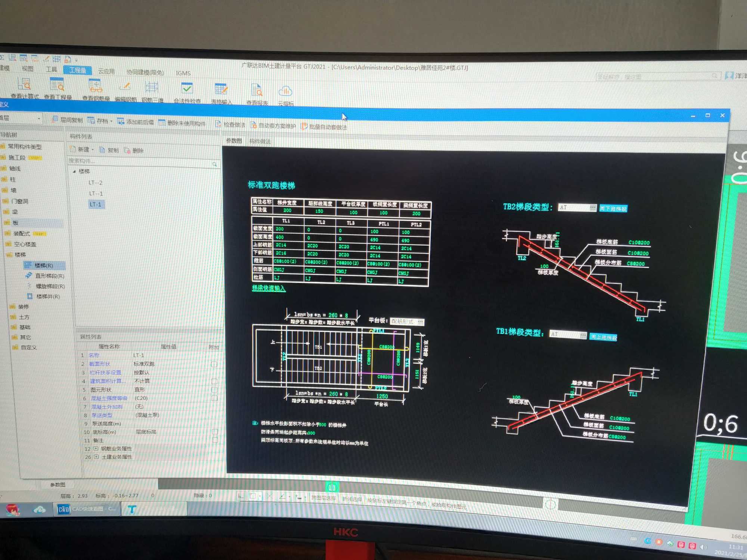Screen dimensions: 747x560
Task: Open 表格输入 ribbon icon
Action: click(221, 94)
